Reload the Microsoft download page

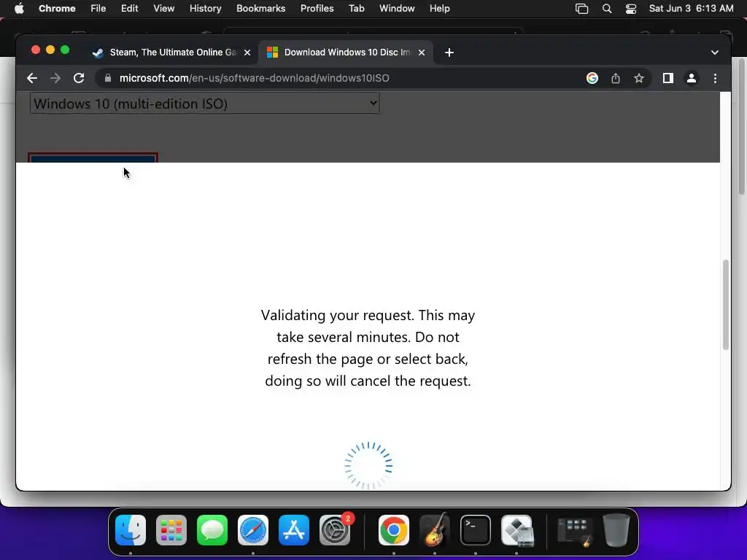(x=79, y=78)
